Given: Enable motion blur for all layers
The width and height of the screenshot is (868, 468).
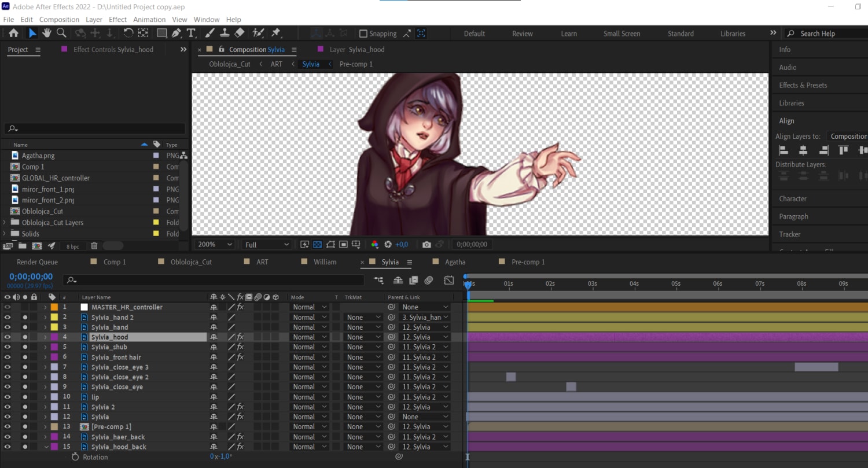Looking at the screenshot, I should [429, 280].
